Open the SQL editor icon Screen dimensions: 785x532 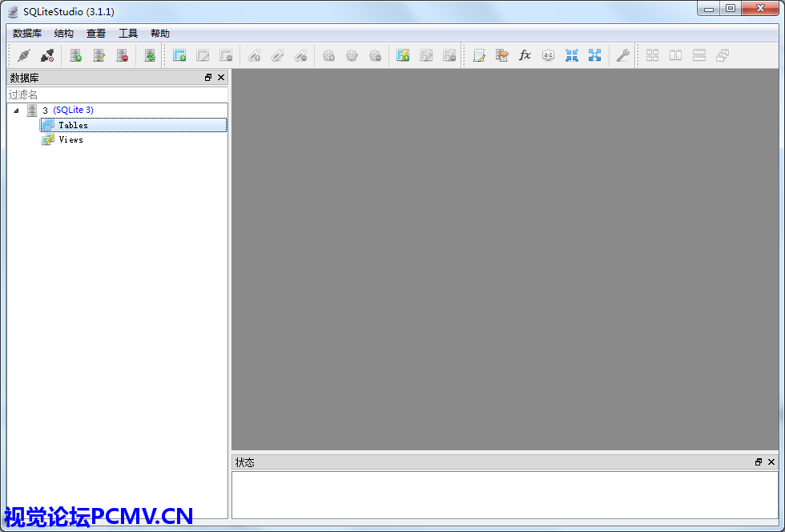click(x=479, y=55)
